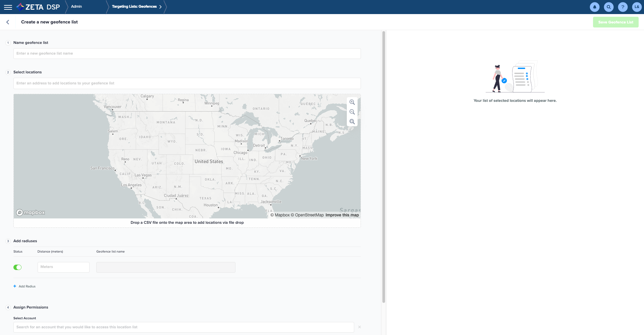
Task: Open the hamburger navigation menu
Action: [x=8, y=7]
